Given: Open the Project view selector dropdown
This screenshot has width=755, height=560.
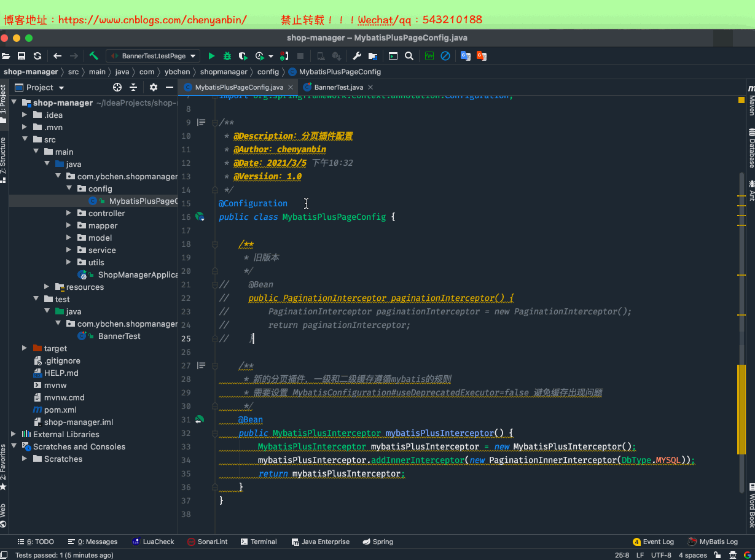Looking at the screenshot, I should pos(39,87).
